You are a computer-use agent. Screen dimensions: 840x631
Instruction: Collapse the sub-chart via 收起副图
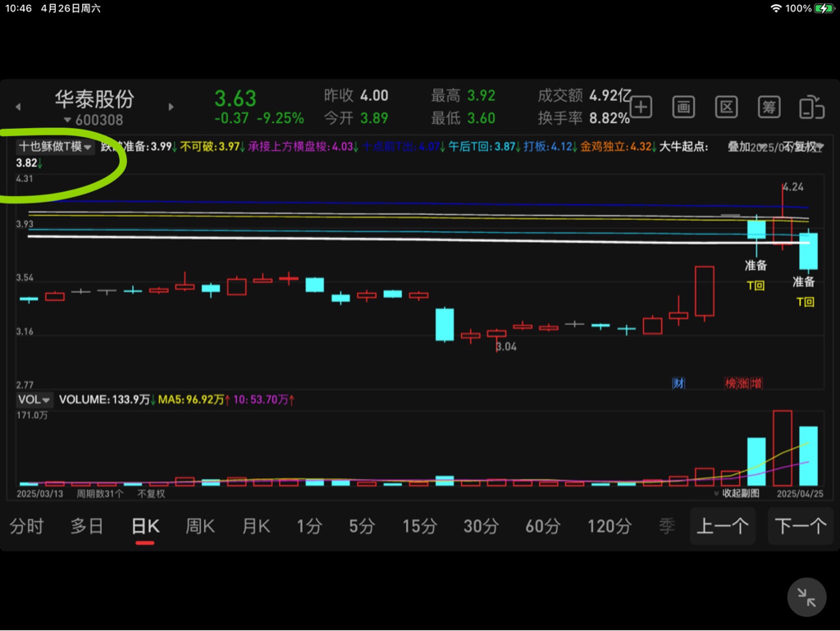(x=737, y=493)
